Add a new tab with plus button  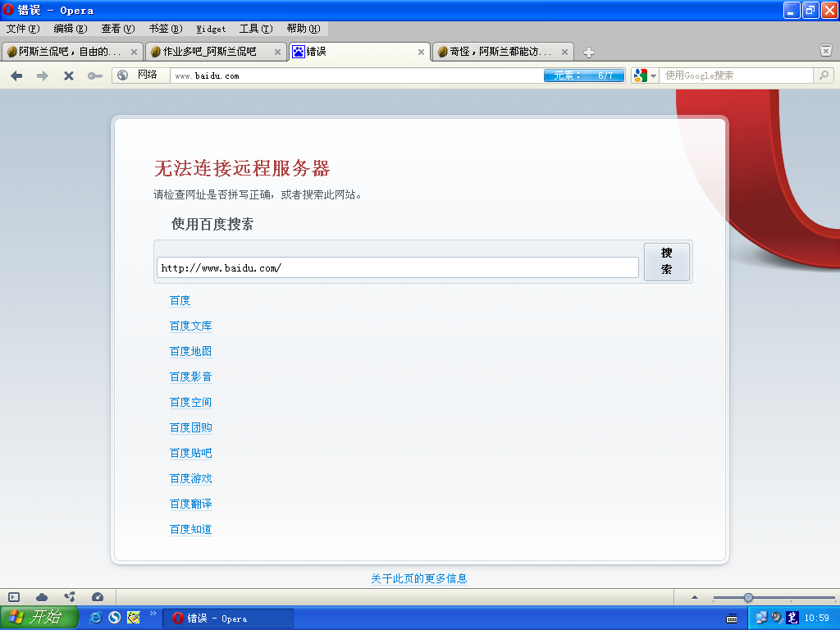tap(589, 52)
